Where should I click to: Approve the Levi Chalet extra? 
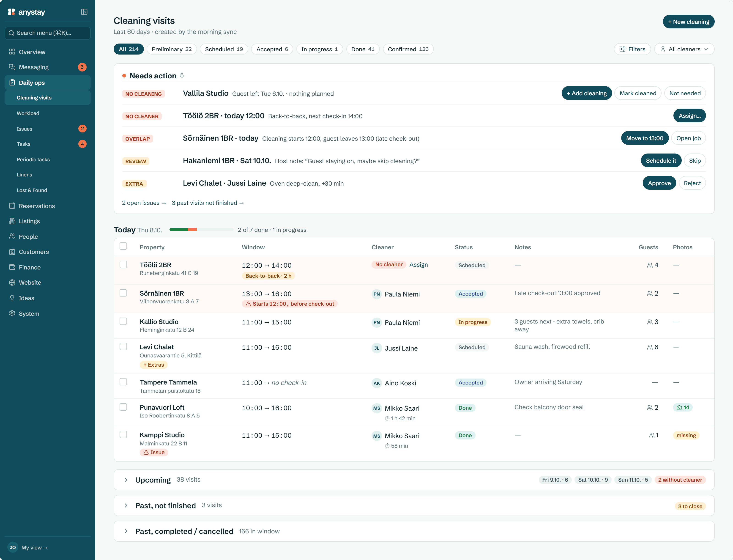(x=659, y=183)
